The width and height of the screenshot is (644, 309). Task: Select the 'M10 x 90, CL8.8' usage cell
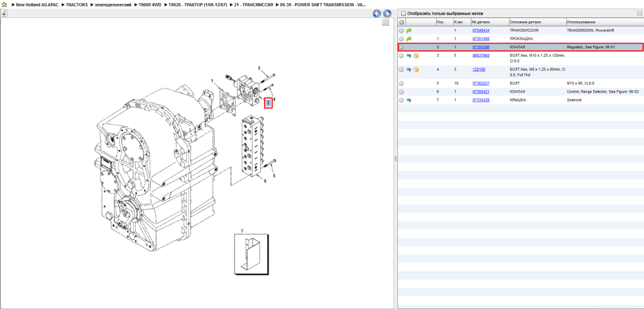[x=580, y=83]
